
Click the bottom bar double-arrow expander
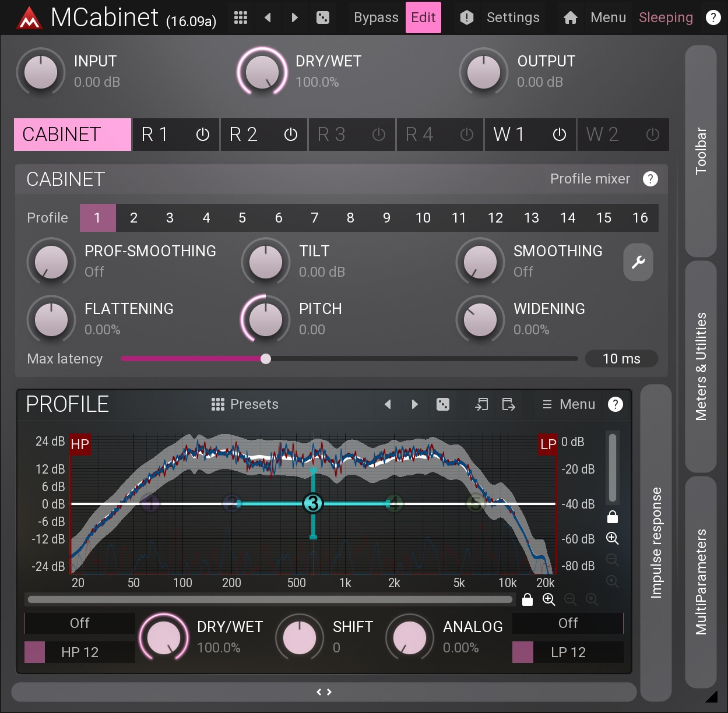pyautogui.click(x=324, y=692)
